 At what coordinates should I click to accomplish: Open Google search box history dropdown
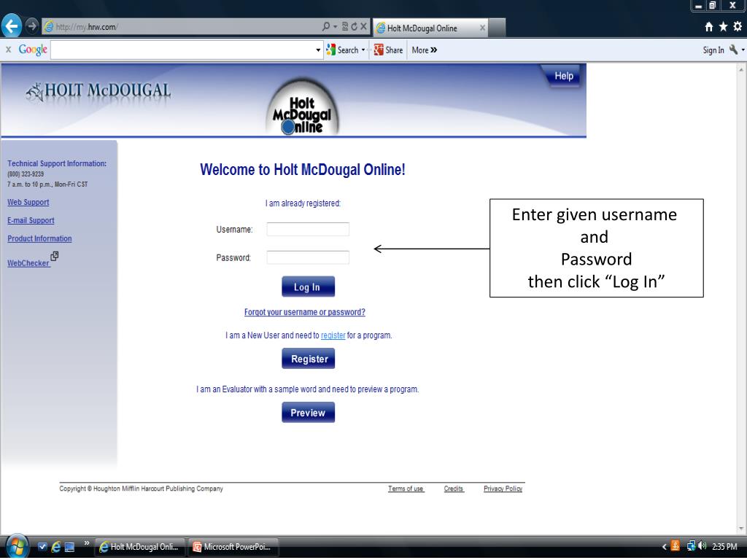coord(318,50)
